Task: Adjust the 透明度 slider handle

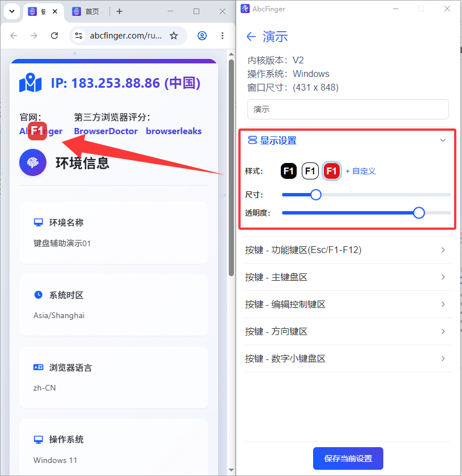Action: point(419,213)
